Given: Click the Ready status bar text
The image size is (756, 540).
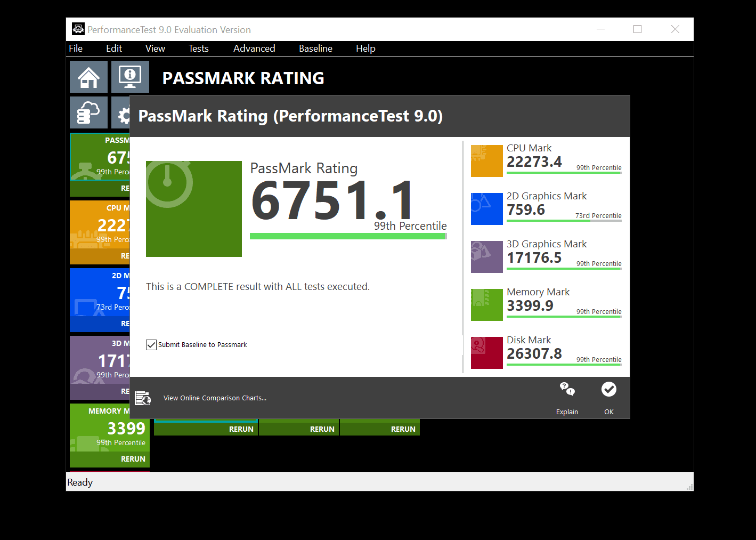Looking at the screenshot, I should (x=80, y=482).
